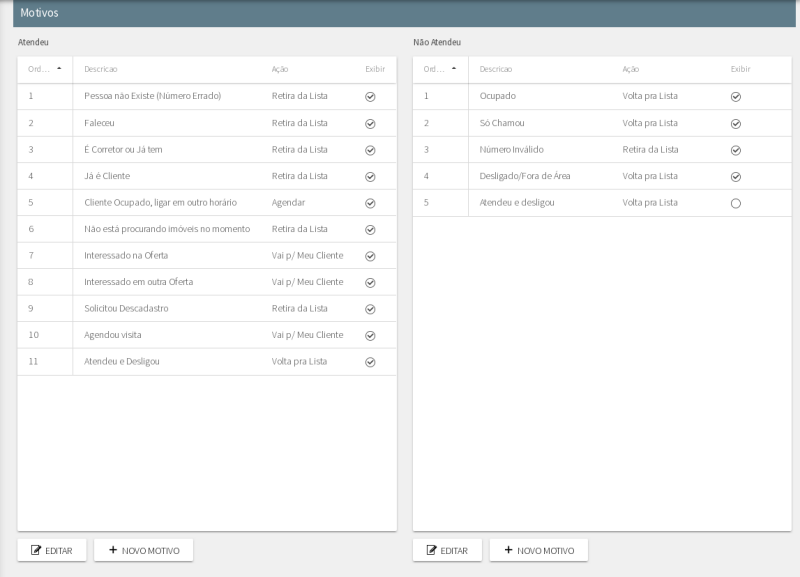The image size is (800, 577).
Task: Click Exibir column header in Atendeu table
Action: click(374, 69)
